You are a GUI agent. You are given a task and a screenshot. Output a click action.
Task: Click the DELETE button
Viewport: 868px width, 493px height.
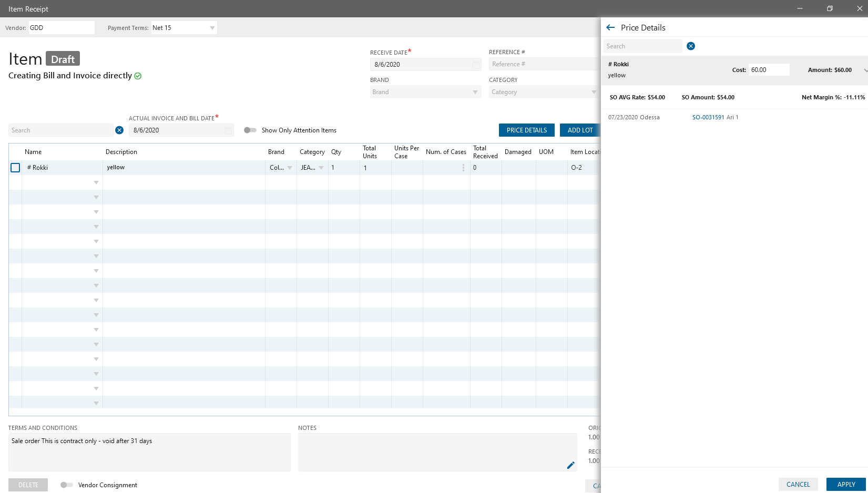(28, 485)
